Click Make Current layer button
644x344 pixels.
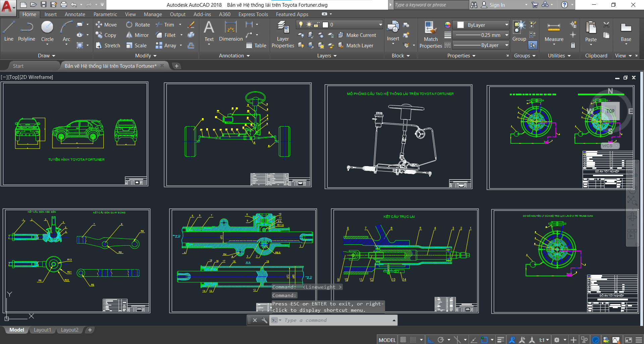pos(357,35)
